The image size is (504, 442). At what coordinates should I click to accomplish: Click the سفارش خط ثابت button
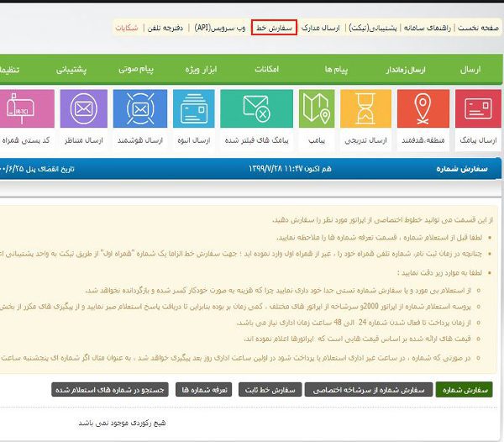coord(270,390)
